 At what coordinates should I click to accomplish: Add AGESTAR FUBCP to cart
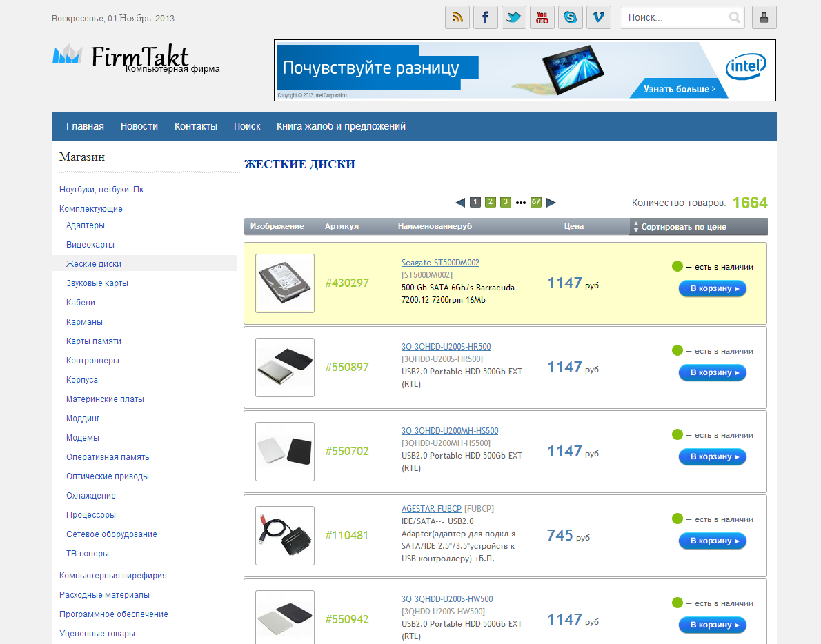[713, 541]
